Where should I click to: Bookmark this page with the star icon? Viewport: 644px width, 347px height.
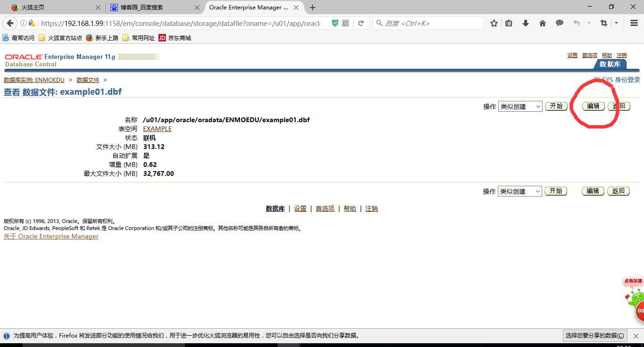pos(494,23)
